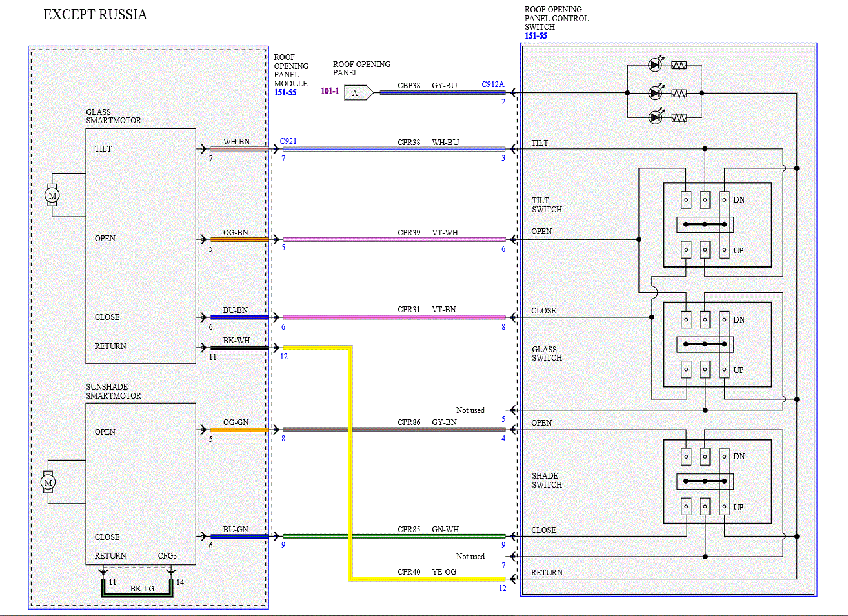Viewport: 848px width, 616px height.
Task: Click the green CPR85 GN-WH wire
Action: 394,536
